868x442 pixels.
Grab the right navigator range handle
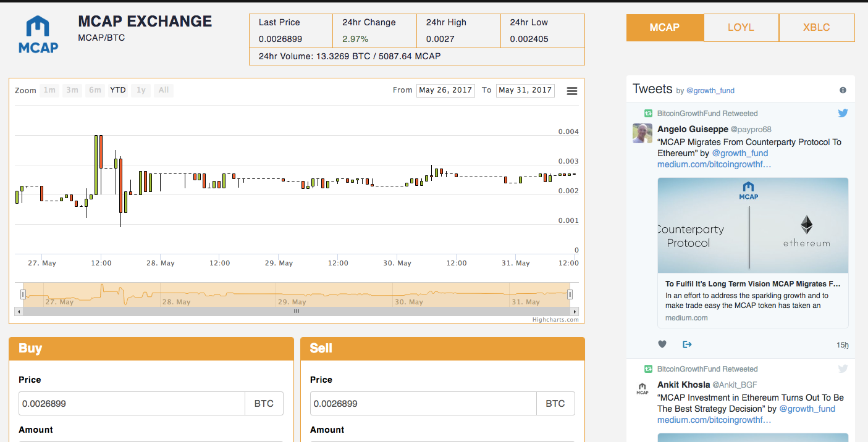tap(570, 294)
